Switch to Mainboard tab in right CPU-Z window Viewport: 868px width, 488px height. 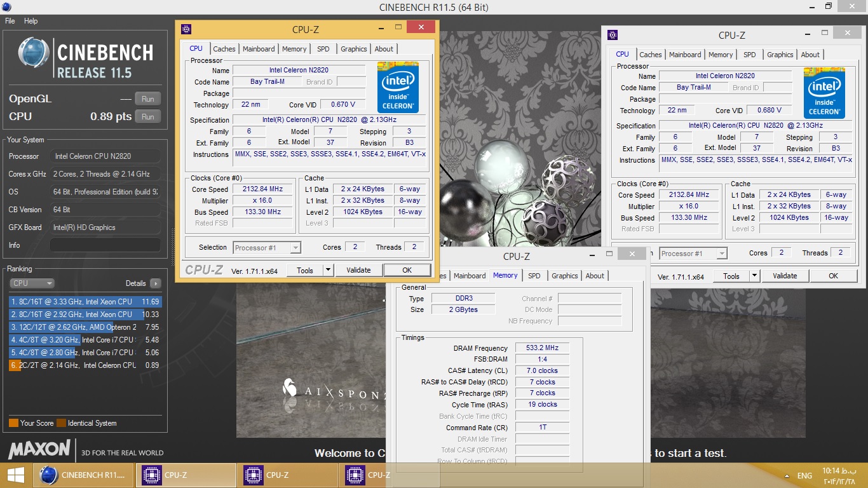(x=685, y=55)
